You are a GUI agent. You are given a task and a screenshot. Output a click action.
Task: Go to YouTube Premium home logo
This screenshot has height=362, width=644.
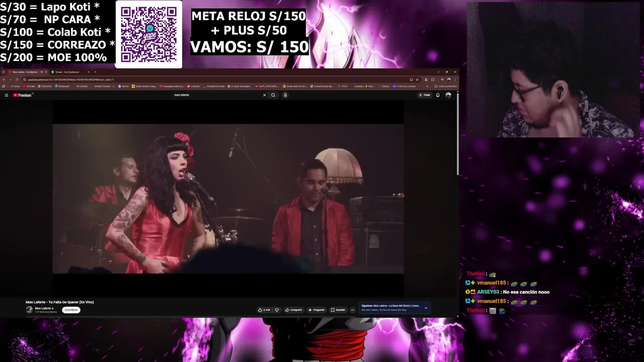[x=23, y=95]
